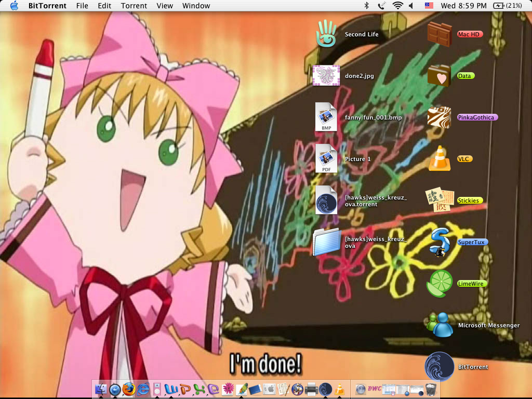Select the fanny fun_001.bmp file icon
This screenshot has height=399, width=532.
[x=326, y=117]
